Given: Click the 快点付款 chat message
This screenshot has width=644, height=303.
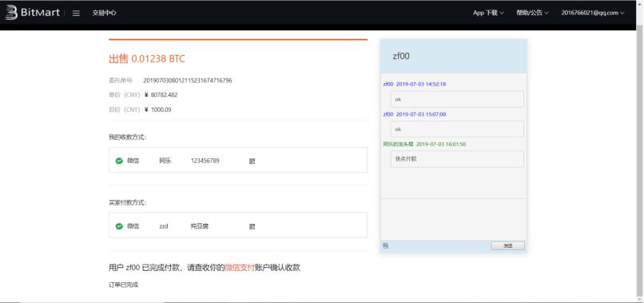Looking at the screenshot, I should pyautogui.click(x=457, y=158).
